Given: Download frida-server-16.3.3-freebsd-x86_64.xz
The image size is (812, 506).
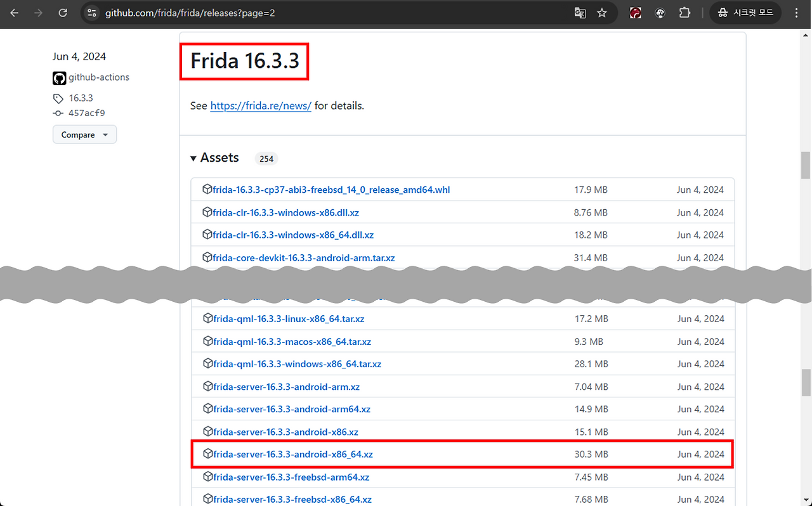Looking at the screenshot, I should tap(292, 500).
